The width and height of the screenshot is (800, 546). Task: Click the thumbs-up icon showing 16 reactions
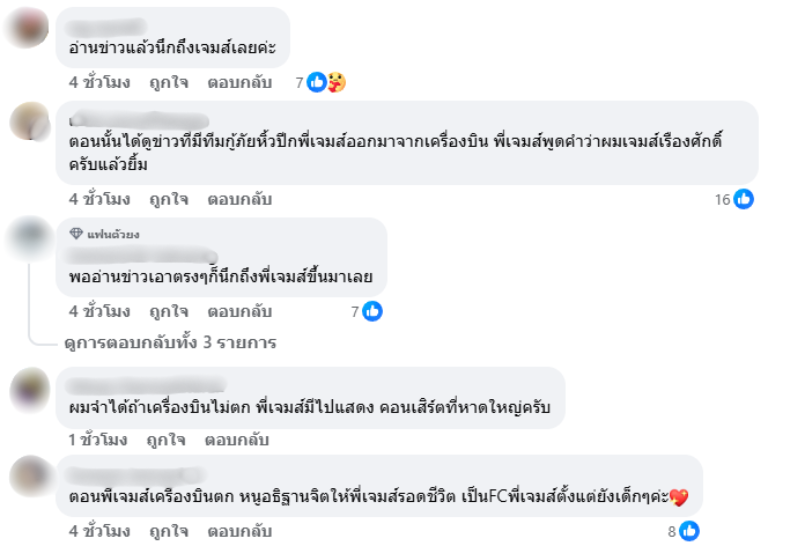point(743,199)
